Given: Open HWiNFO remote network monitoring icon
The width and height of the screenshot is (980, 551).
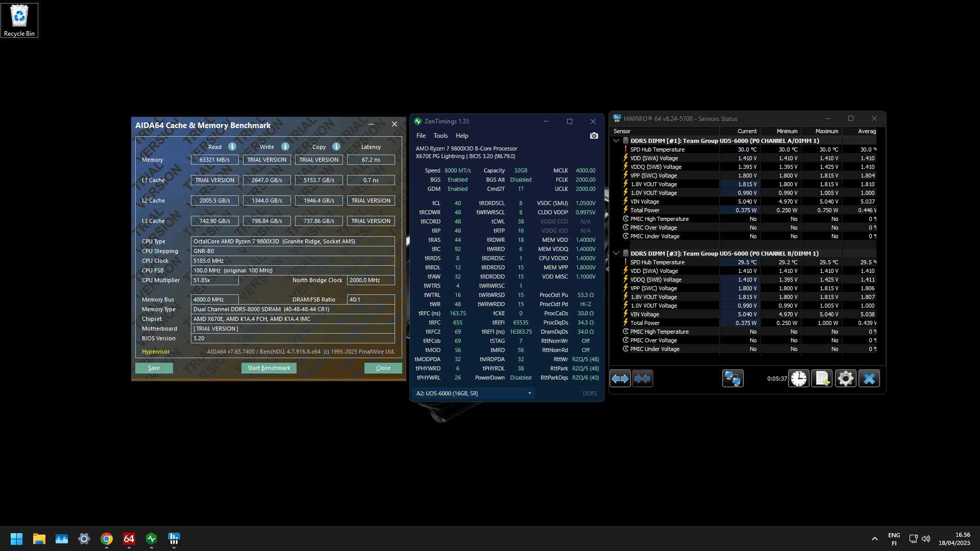Looking at the screenshot, I should click(x=732, y=379).
